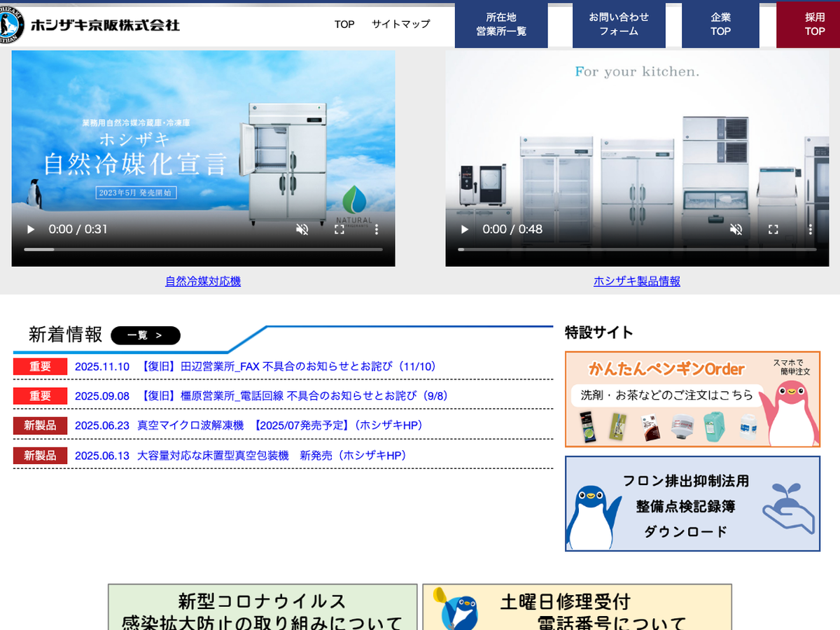Open the かんたんペンギンOrder banner
This screenshot has height=630, width=840.
click(x=692, y=400)
